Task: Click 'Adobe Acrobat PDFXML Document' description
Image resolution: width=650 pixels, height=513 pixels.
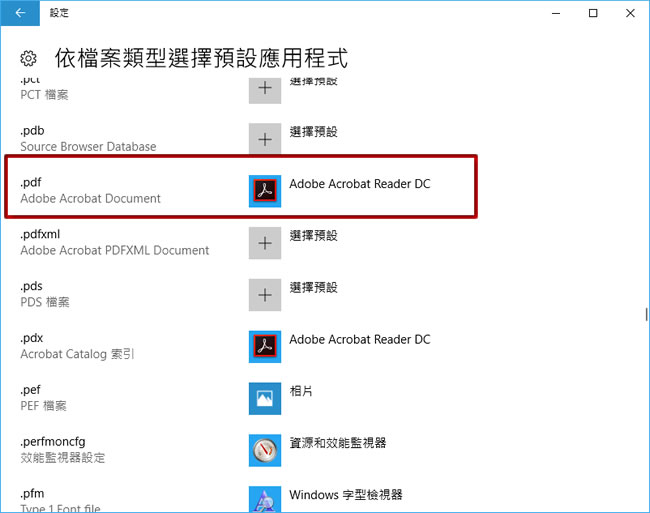Action: 115,250
